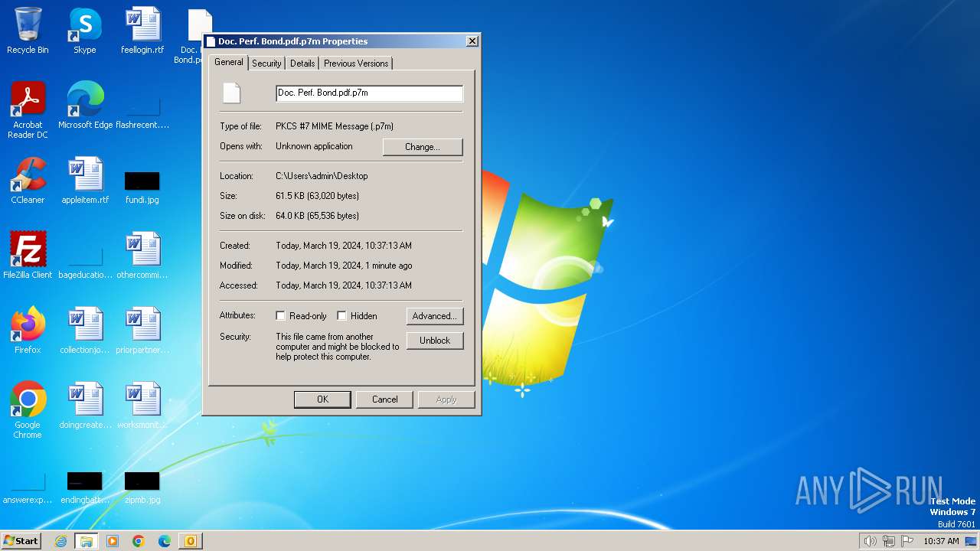
Task: Select appleitem.rtf document icon
Action: [85, 181]
